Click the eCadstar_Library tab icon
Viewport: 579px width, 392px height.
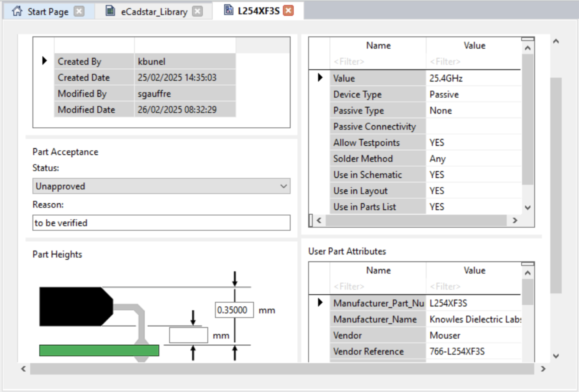pyautogui.click(x=110, y=11)
